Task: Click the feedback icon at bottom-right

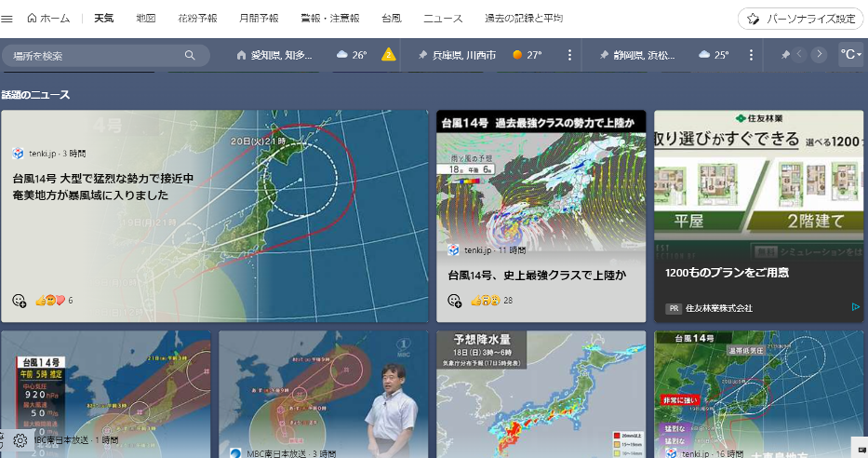Action: pyautogui.click(x=861, y=449)
